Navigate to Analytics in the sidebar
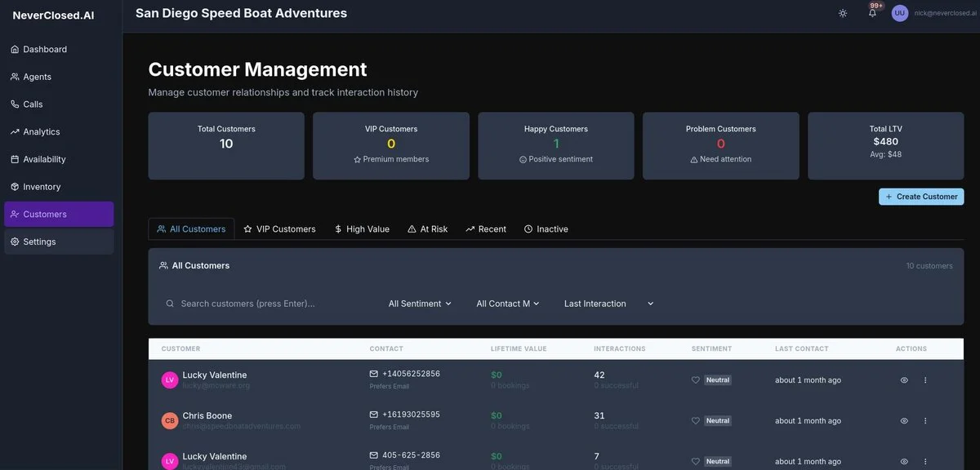The height and width of the screenshot is (470, 980). (x=41, y=132)
